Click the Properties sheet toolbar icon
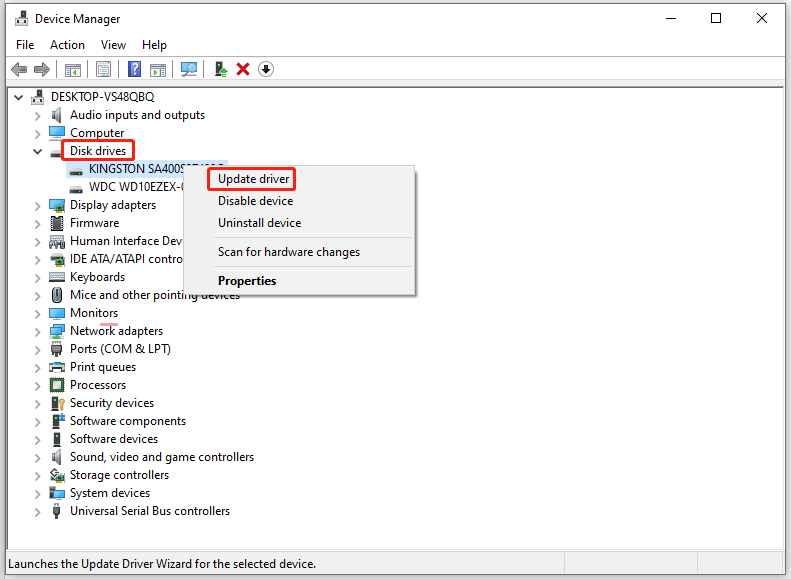Viewport: 791px width, 579px height. tap(103, 70)
